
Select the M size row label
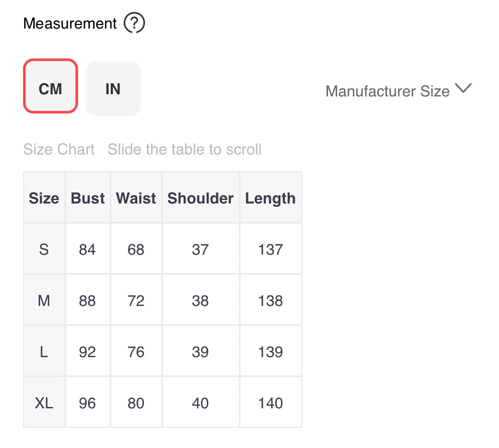[44, 301]
